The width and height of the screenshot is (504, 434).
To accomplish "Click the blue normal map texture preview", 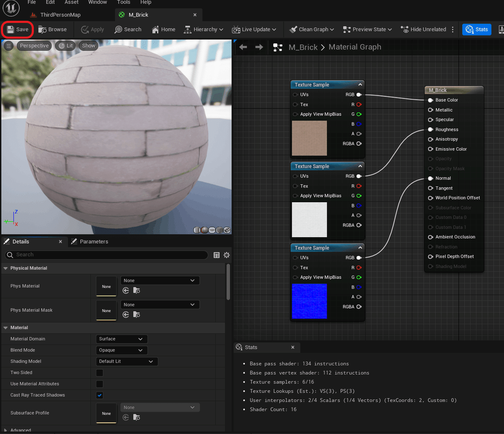I will 309,301.
